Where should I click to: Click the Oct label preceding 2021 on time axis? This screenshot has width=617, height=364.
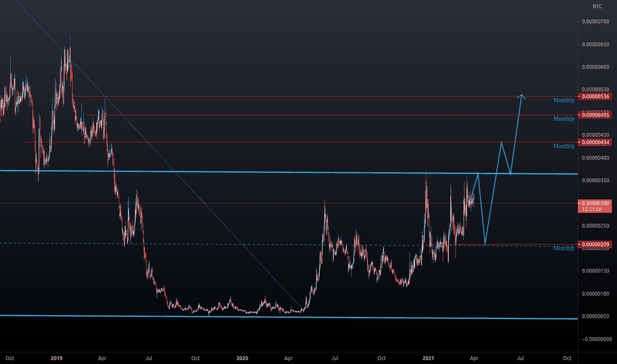tap(381, 358)
